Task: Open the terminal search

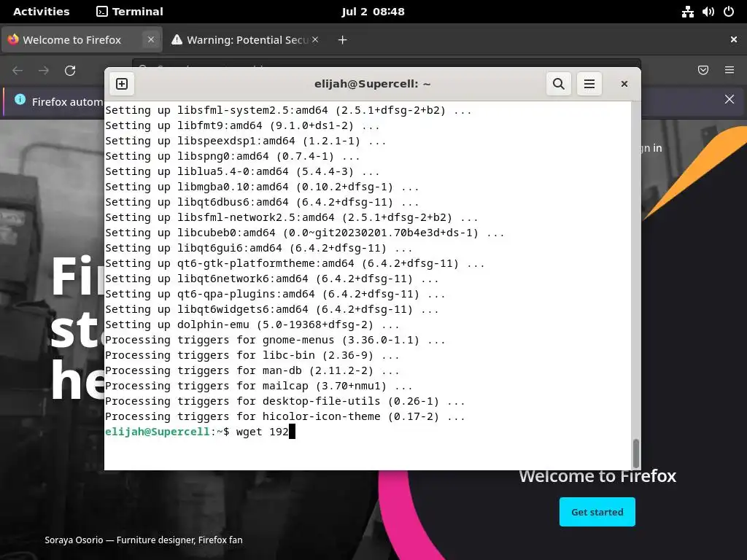Action: (x=558, y=84)
